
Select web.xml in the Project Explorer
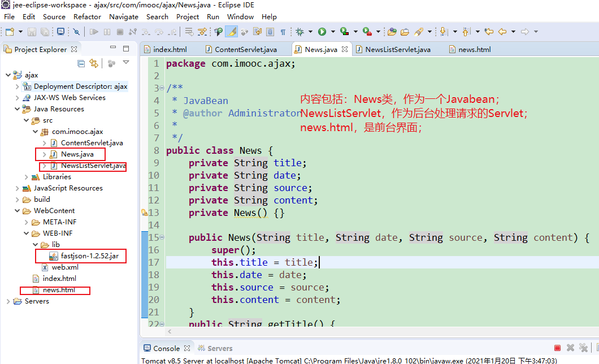(65, 267)
